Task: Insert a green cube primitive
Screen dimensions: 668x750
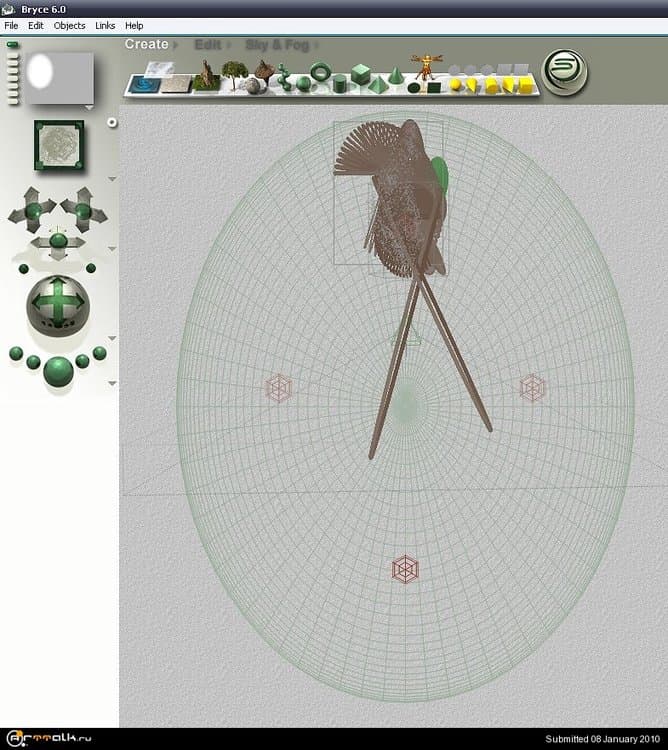Action: tap(360, 73)
